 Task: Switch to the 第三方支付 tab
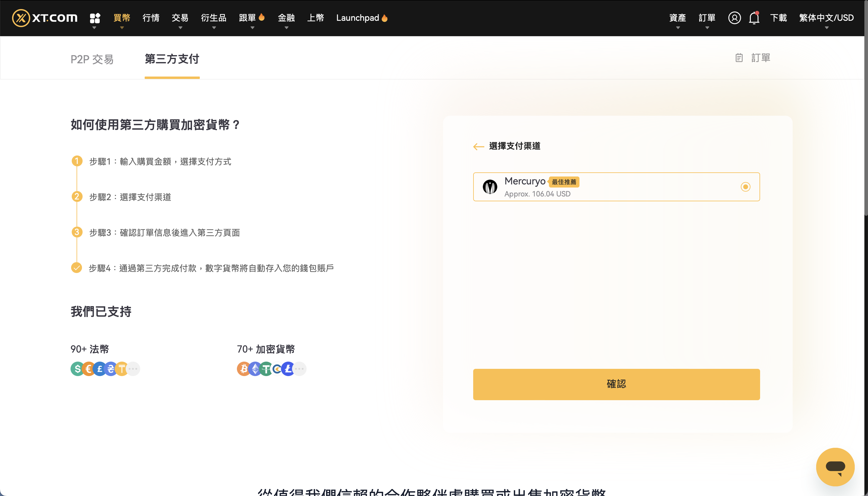[172, 59]
